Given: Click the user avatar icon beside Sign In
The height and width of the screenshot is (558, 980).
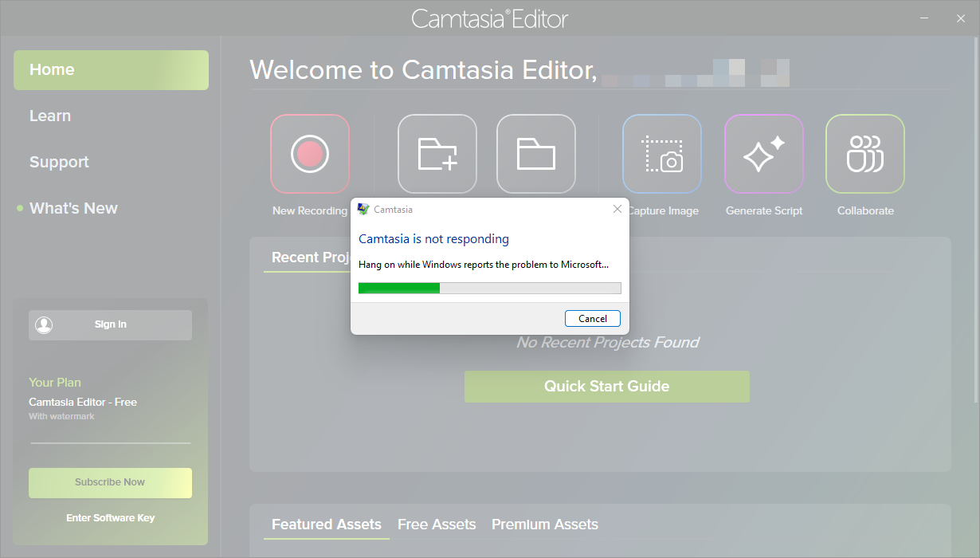Looking at the screenshot, I should tap(44, 324).
